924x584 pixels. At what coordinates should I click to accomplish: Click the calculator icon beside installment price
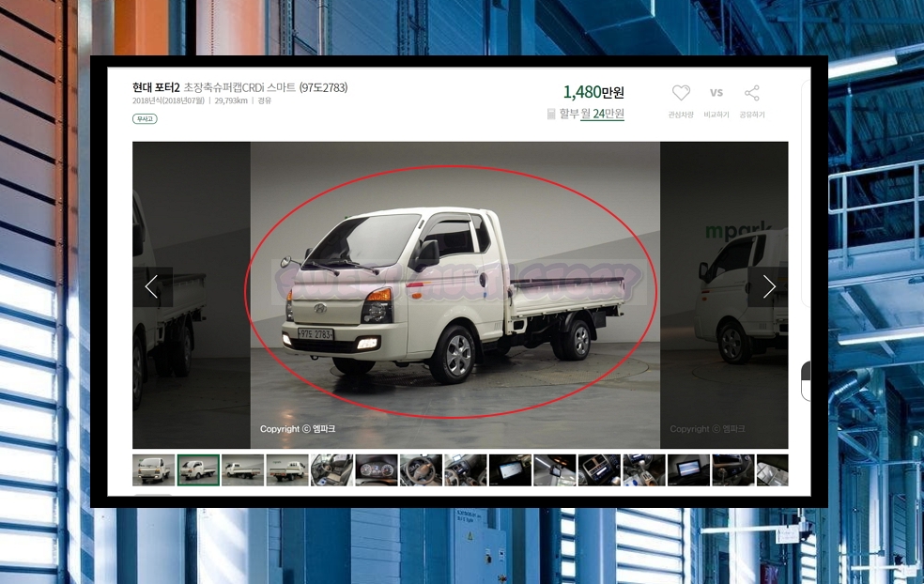(551, 114)
